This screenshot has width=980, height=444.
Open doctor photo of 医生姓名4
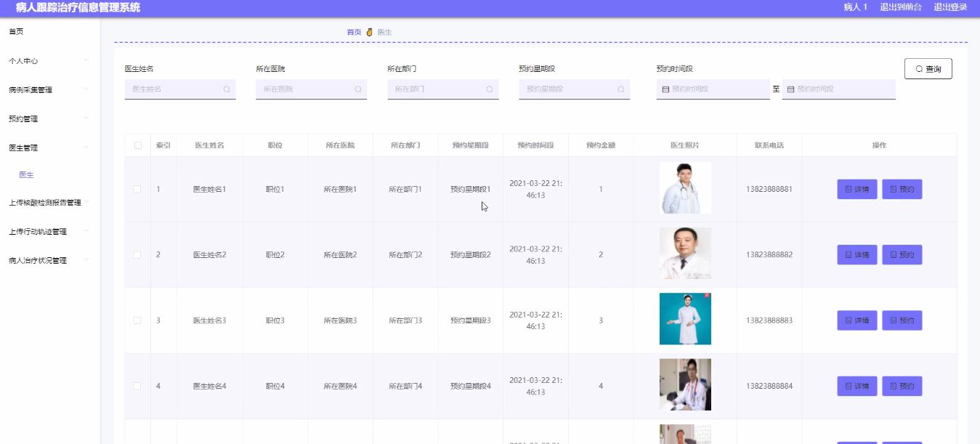tap(685, 384)
